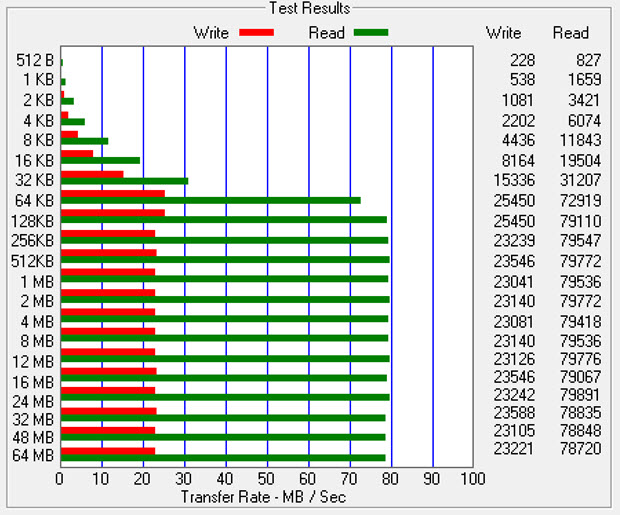Select the Write column header above the values
This screenshot has height=515, width=620.
tap(503, 33)
